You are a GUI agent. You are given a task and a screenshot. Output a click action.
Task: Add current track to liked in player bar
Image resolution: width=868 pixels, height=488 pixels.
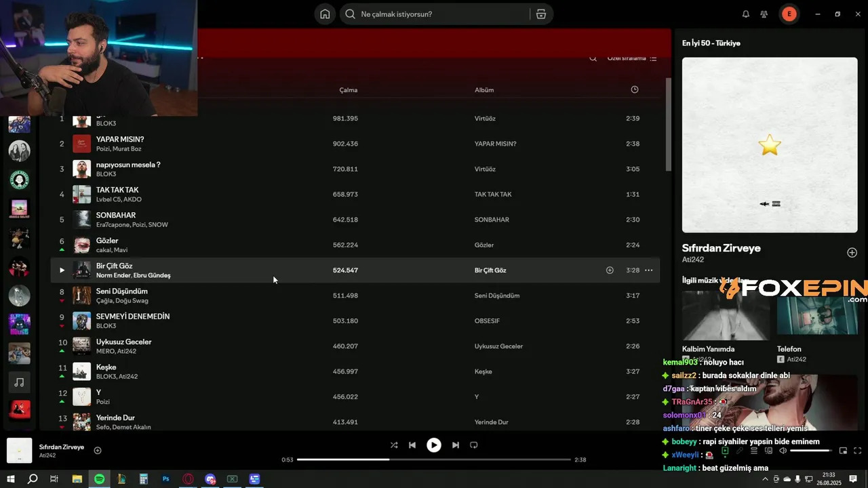pyautogui.click(x=98, y=451)
